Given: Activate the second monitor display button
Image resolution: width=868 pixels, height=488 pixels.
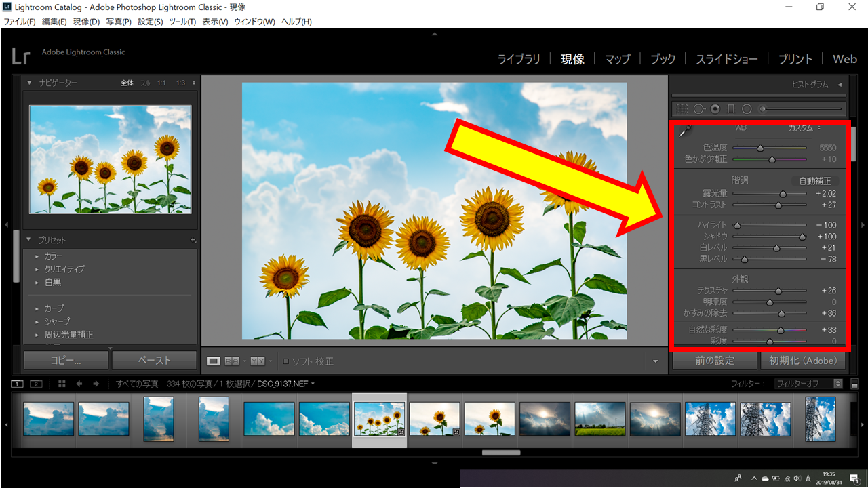Looking at the screenshot, I should pos(36,384).
